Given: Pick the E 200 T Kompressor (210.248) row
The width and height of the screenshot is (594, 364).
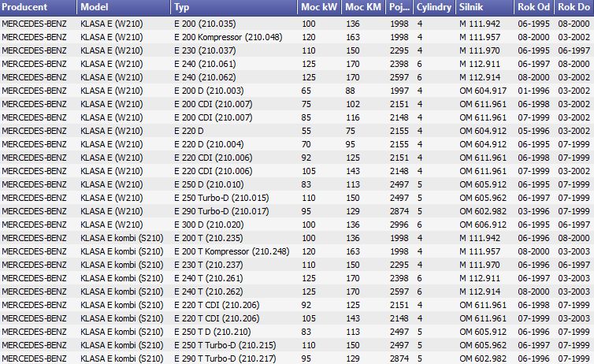Looking at the screenshot, I should [x=297, y=251].
